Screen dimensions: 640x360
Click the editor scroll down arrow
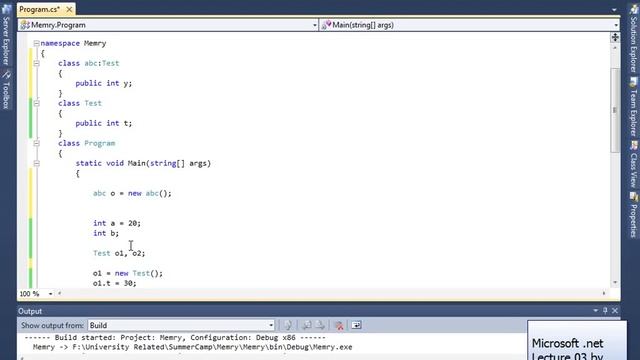[x=615, y=282]
